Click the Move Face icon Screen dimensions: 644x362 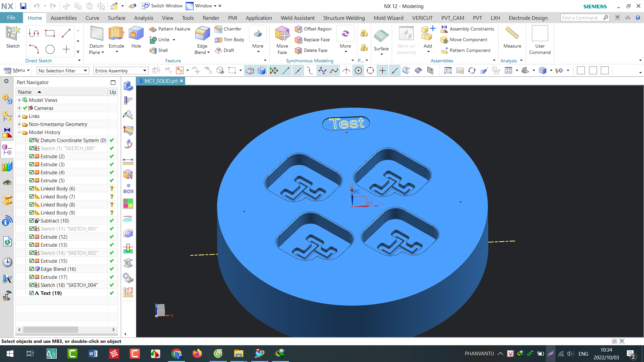282,34
